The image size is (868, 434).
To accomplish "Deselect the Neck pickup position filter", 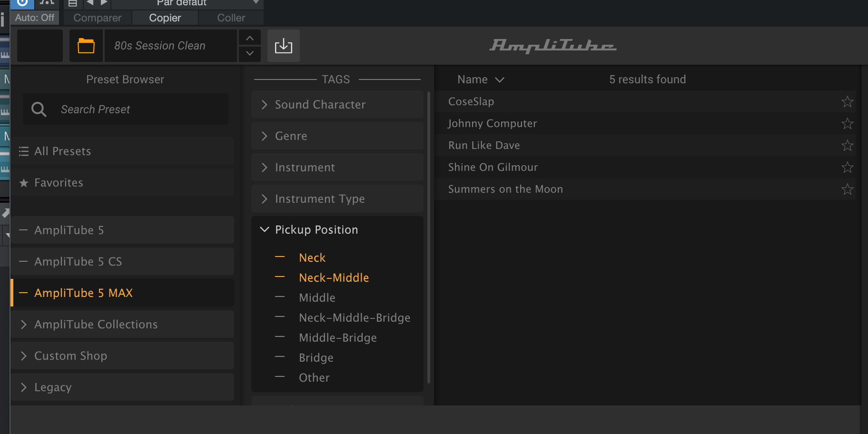I will [312, 257].
